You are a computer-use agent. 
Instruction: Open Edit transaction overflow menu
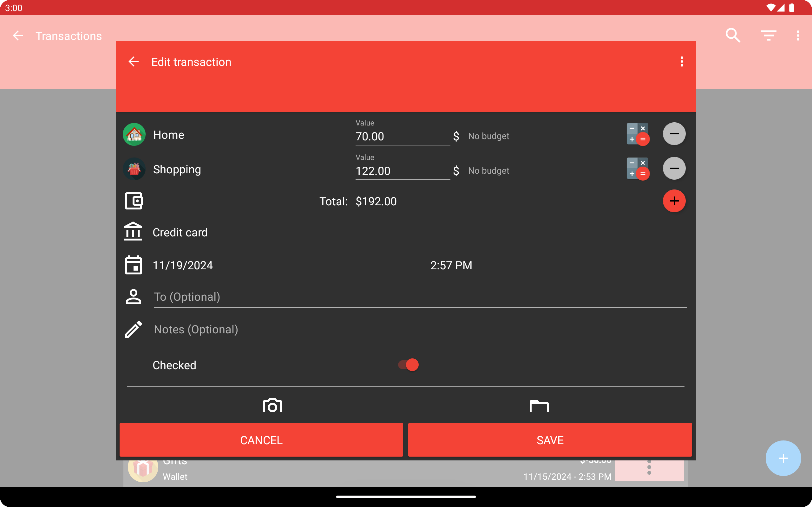[681, 62]
